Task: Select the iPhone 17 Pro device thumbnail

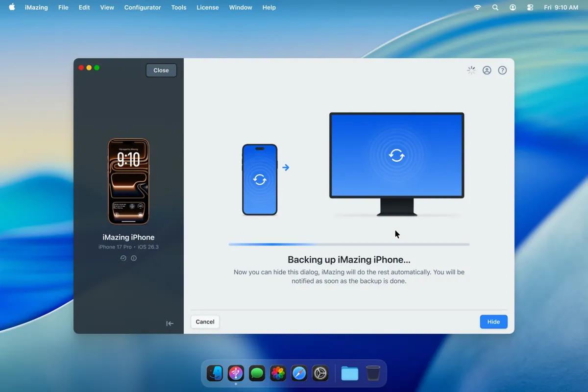Action: (x=128, y=181)
